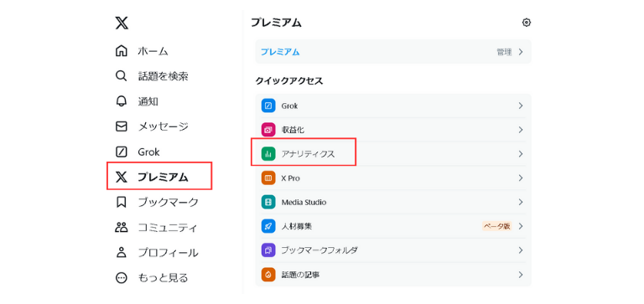Expand chevron on 人材募集 row
This screenshot has width=644, height=304.
coord(521,226)
